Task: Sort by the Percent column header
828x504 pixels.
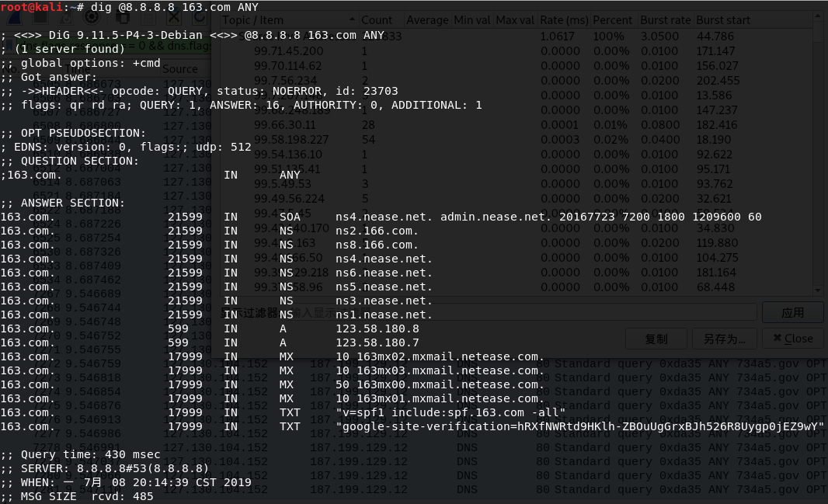Action: pos(613,20)
